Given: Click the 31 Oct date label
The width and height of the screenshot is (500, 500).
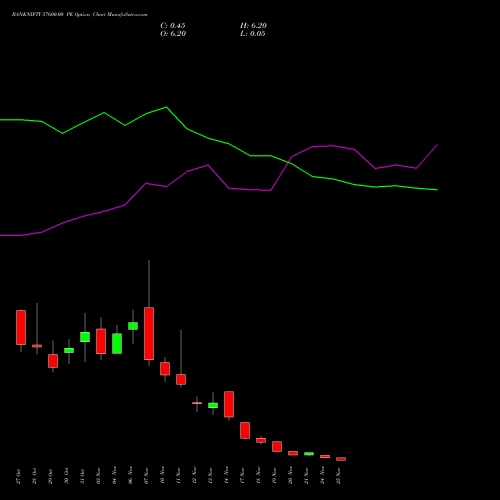Looking at the screenshot, I should pos(82,477).
